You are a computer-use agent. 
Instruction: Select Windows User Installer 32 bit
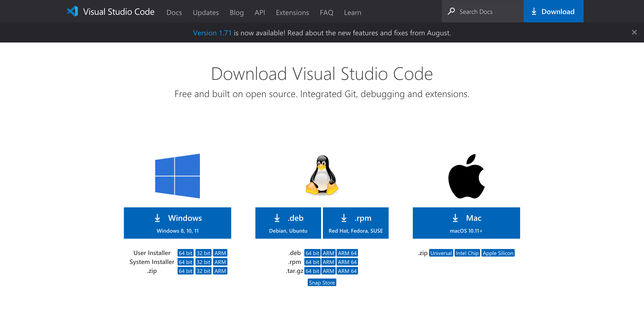click(203, 253)
